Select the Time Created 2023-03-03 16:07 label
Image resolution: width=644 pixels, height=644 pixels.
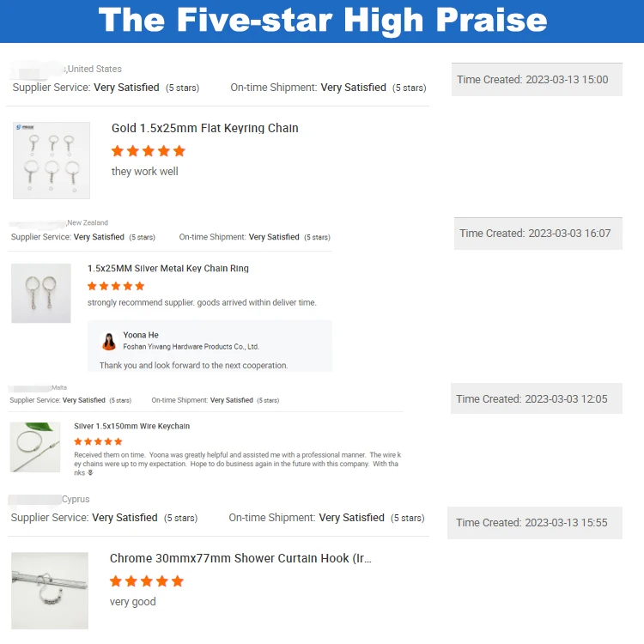pos(538,234)
